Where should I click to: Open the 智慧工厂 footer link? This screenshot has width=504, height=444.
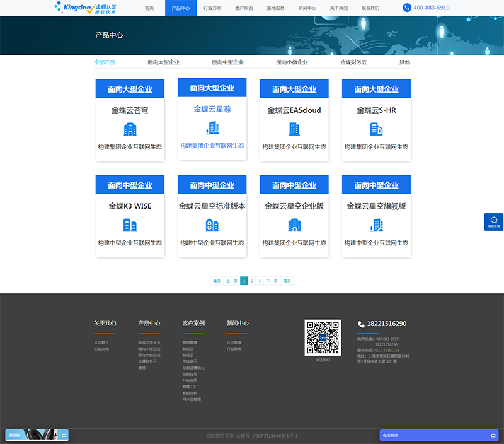pyautogui.click(x=190, y=387)
